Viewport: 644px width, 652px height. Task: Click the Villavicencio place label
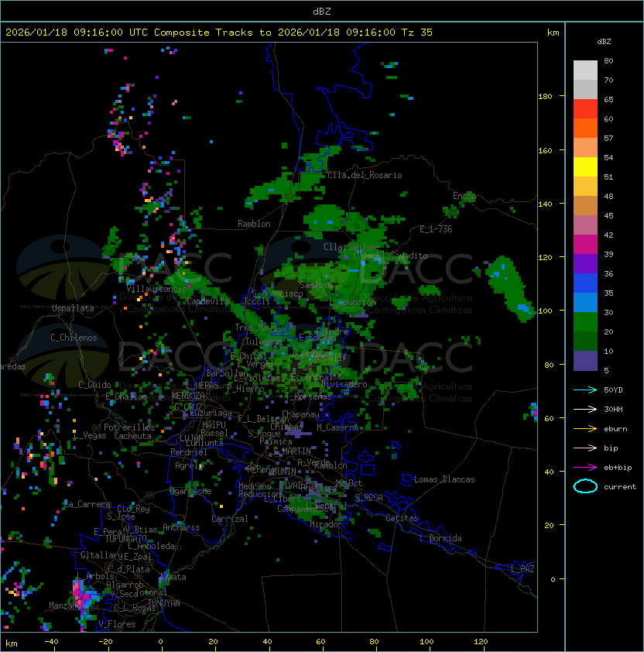coord(156,289)
